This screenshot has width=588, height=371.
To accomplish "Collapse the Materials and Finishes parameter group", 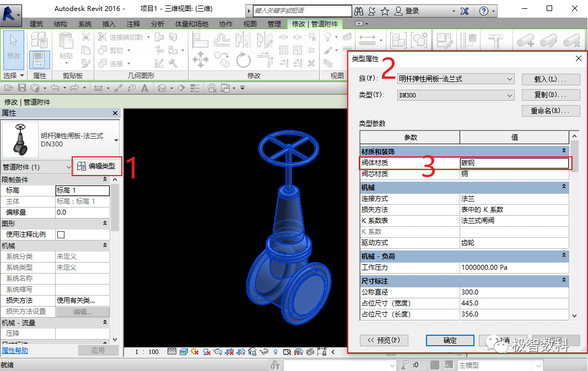I will point(564,151).
